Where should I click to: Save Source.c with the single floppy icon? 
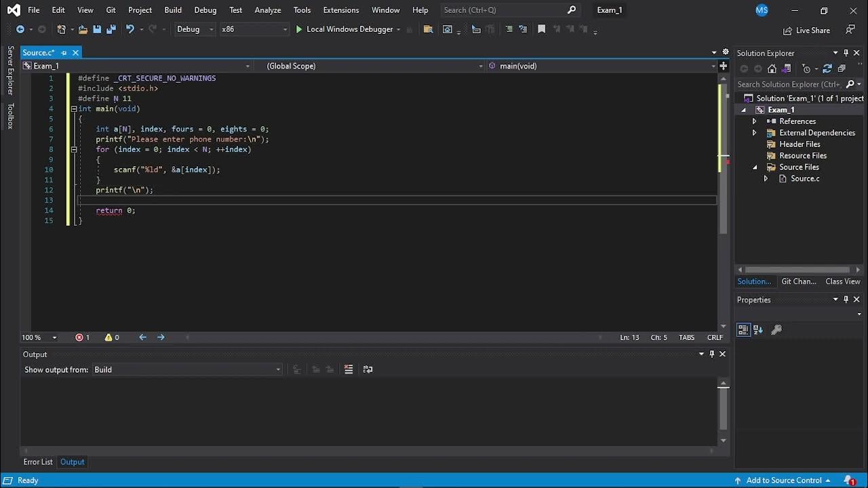[x=97, y=29]
